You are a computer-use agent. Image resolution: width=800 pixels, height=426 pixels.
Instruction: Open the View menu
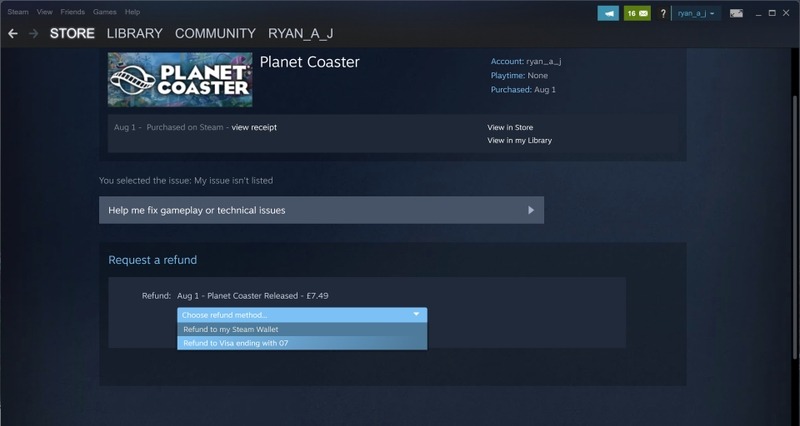(44, 12)
